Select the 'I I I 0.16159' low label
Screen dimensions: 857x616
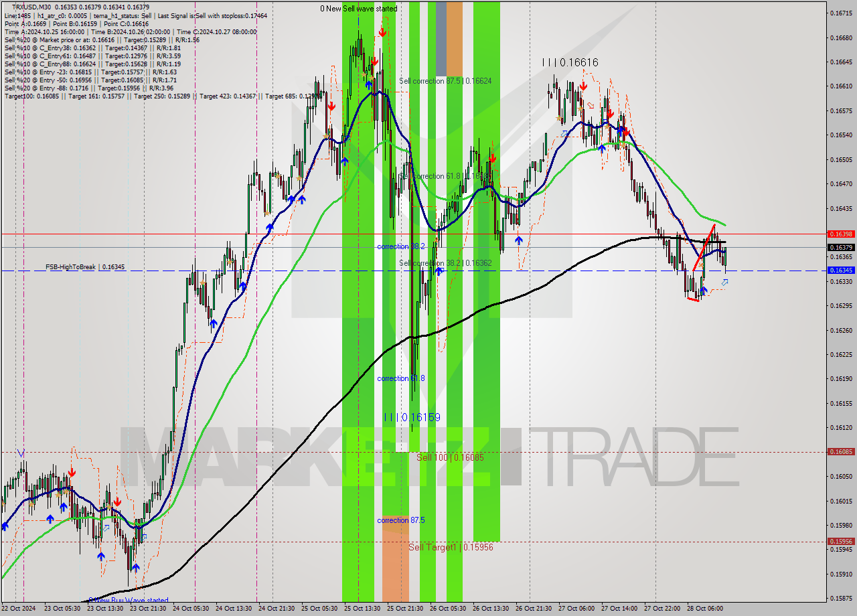412,417
